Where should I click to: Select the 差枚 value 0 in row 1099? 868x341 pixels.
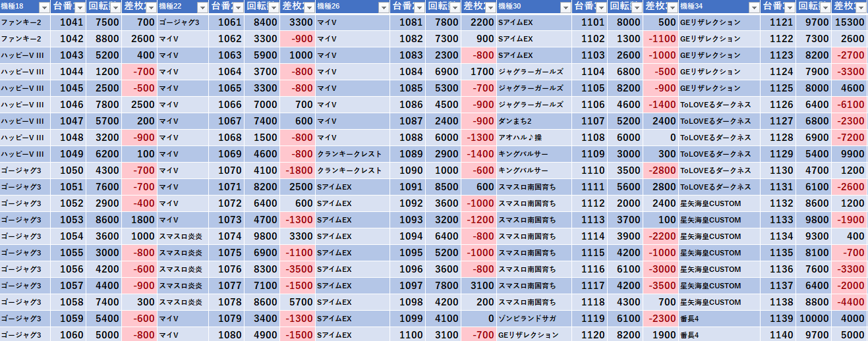click(x=479, y=319)
